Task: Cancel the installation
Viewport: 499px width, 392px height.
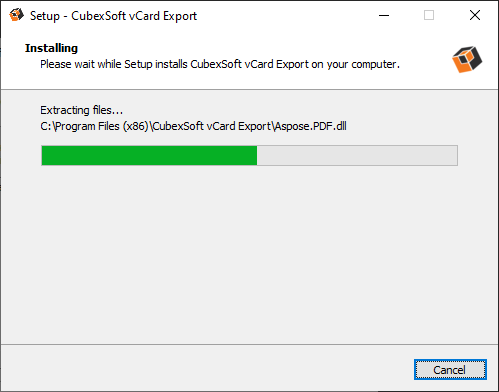Action: coord(450,369)
